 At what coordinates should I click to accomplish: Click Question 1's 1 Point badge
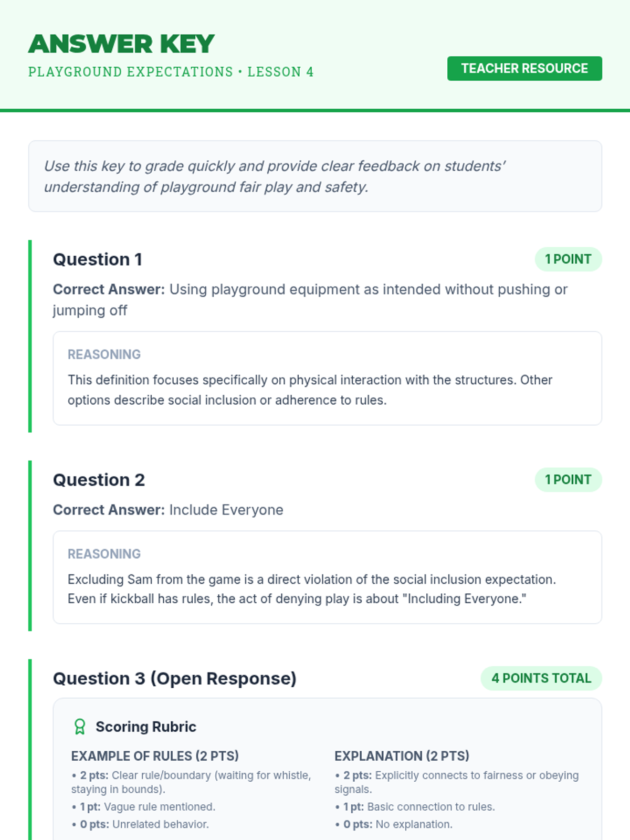568,259
